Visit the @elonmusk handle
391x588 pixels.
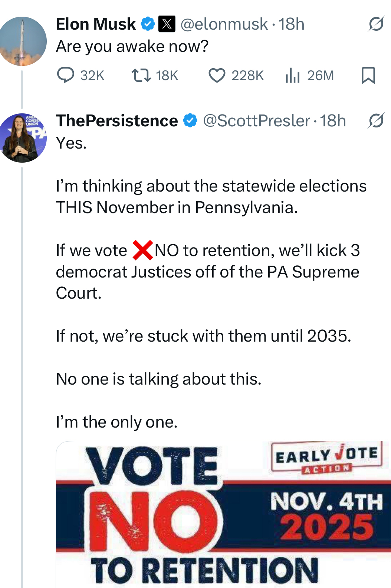point(224,24)
